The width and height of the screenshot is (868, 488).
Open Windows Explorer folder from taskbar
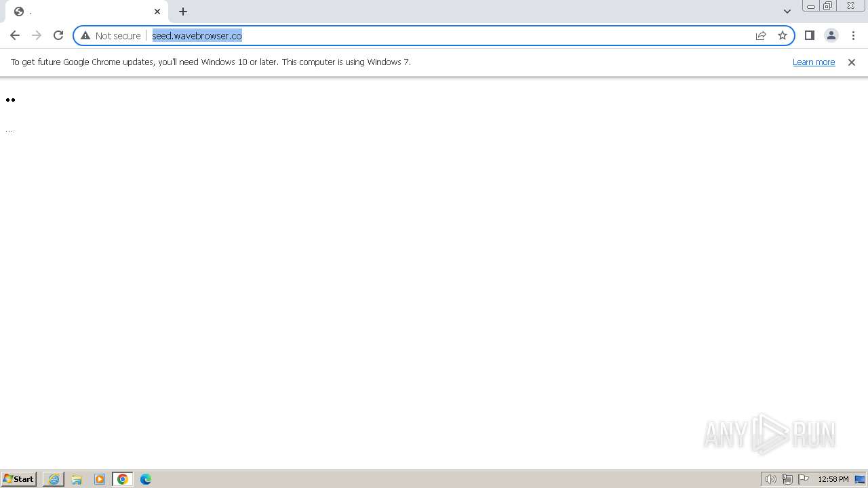tap(77, 479)
